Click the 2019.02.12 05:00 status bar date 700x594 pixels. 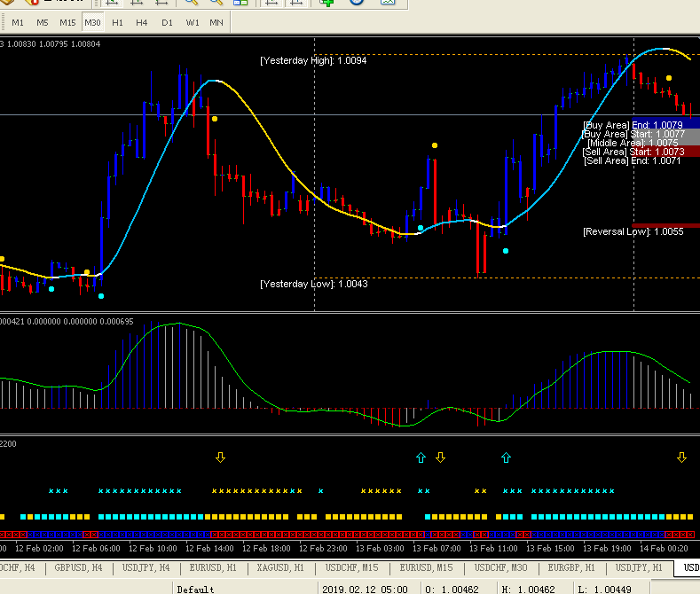pos(365,590)
